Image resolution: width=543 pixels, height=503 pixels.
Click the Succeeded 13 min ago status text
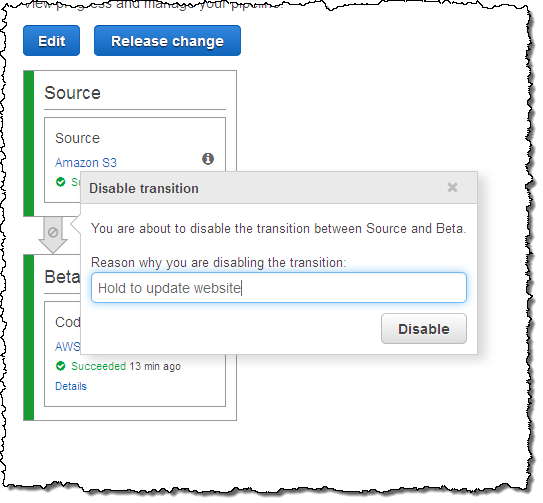point(126,366)
